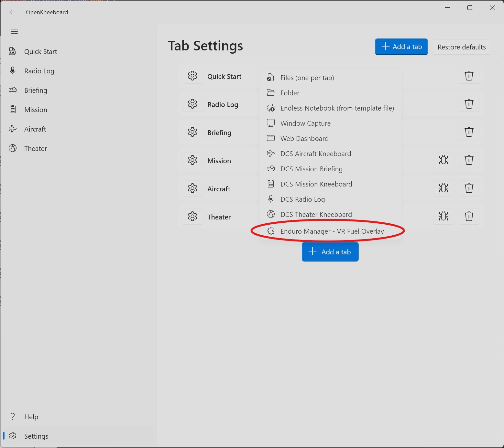Add a DCS Mission Briefing tab
The image size is (504, 448).
tap(330, 169)
